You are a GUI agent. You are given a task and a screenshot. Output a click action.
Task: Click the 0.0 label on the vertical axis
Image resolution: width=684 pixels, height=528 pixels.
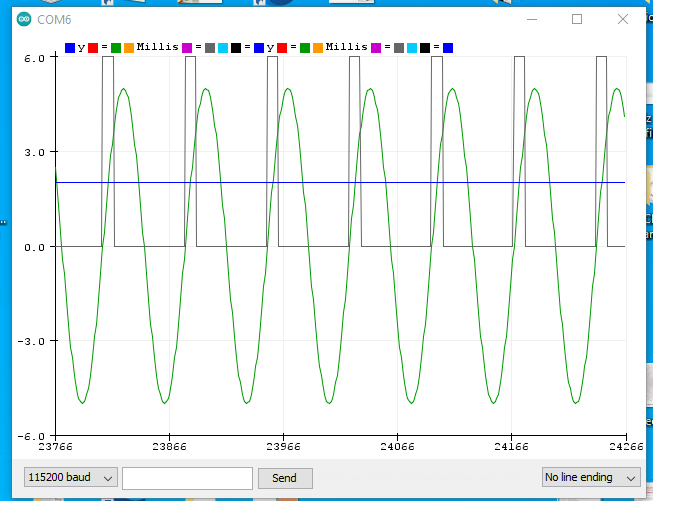(x=33, y=247)
